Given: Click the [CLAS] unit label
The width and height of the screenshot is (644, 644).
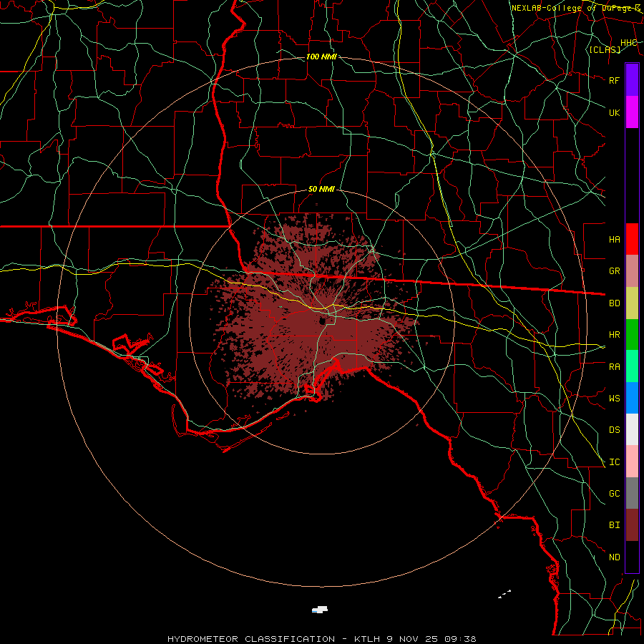Looking at the screenshot, I should (605, 49).
